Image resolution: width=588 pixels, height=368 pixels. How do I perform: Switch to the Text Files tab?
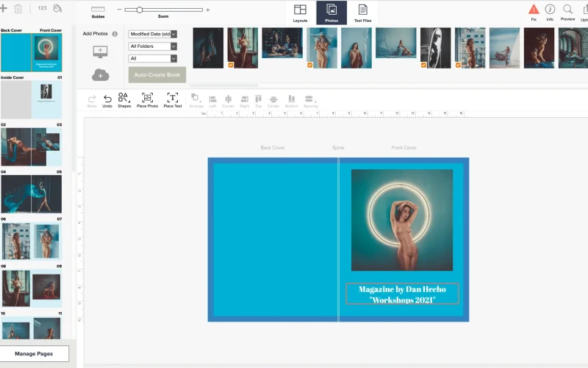(x=362, y=12)
